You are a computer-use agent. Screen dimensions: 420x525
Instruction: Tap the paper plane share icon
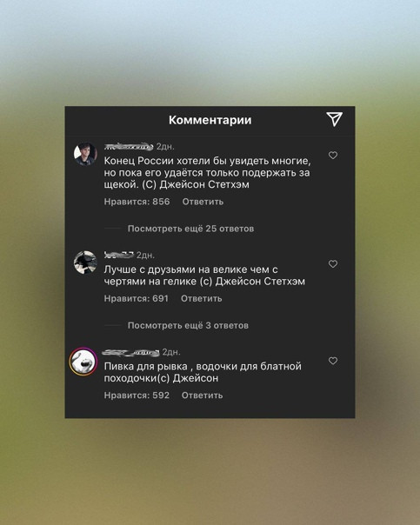(334, 119)
